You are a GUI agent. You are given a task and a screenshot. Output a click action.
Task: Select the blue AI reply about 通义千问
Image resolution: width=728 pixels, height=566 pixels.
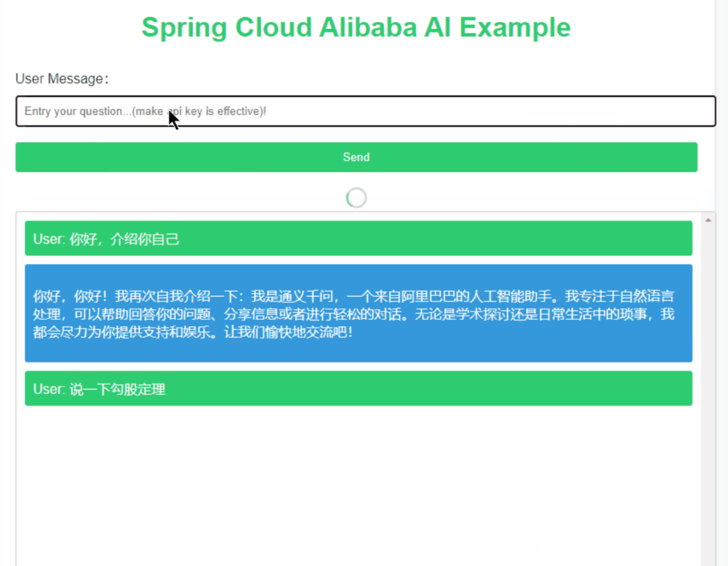(x=359, y=313)
